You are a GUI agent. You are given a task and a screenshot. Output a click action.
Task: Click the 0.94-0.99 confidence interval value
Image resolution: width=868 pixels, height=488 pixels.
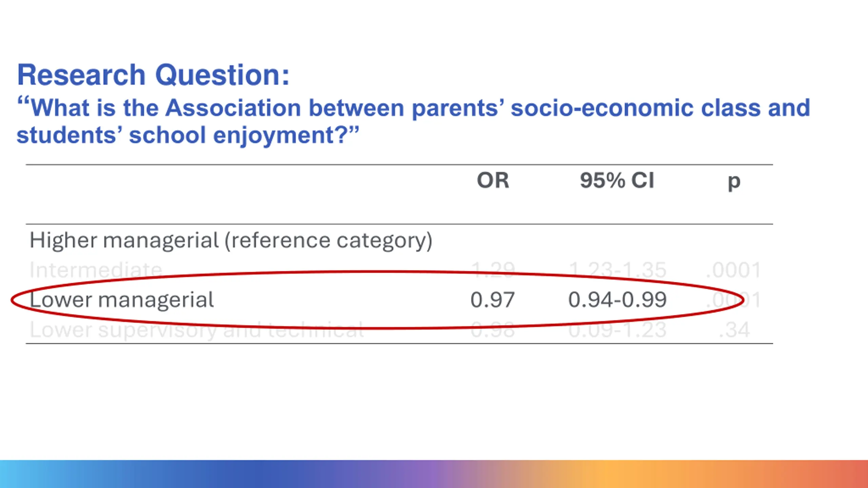617,300
